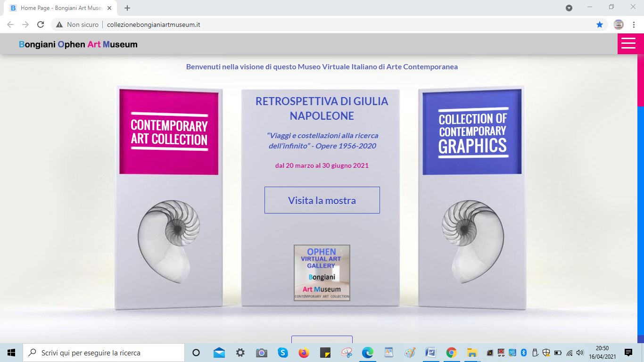
Task: Open Skype from the taskbar
Action: click(x=282, y=353)
